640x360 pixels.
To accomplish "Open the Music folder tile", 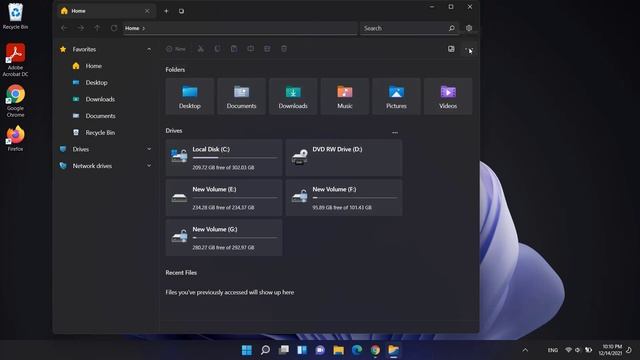I will [x=344, y=96].
